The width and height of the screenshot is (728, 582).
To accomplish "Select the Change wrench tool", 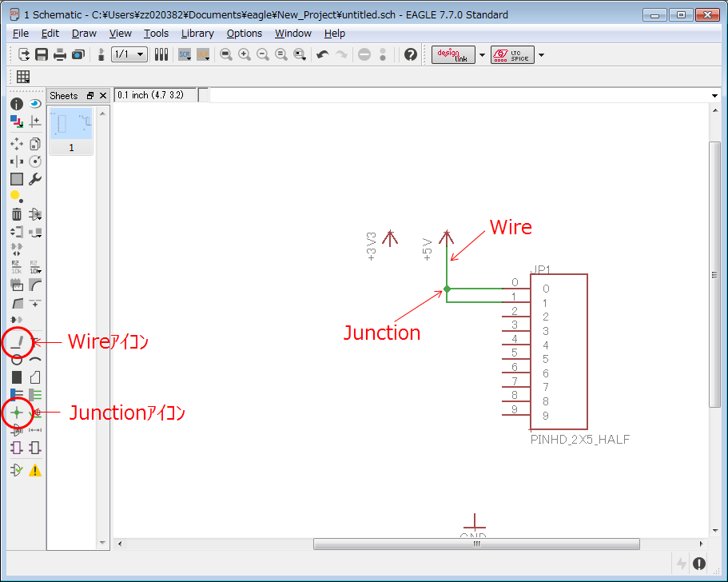I will coord(35,179).
